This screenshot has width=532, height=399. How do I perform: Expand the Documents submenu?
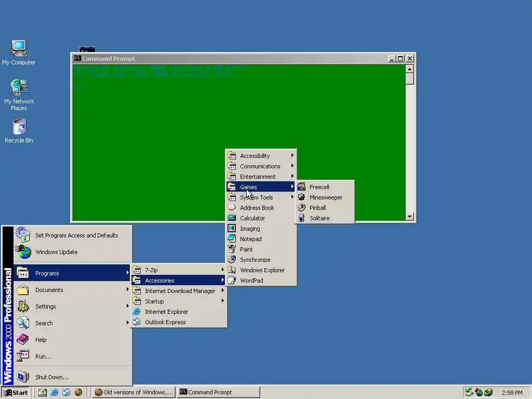pyautogui.click(x=72, y=290)
